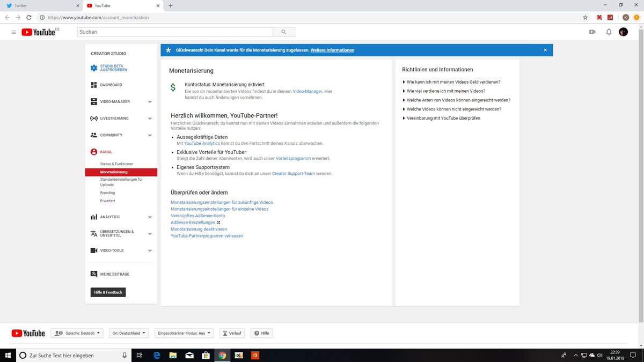Click the Hilfe & Feedback button

tap(108, 292)
